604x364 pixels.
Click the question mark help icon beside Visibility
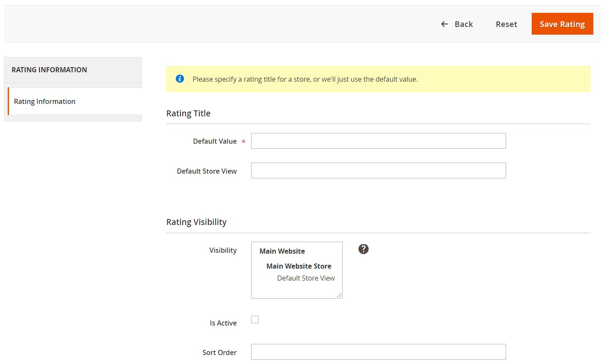tap(363, 249)
